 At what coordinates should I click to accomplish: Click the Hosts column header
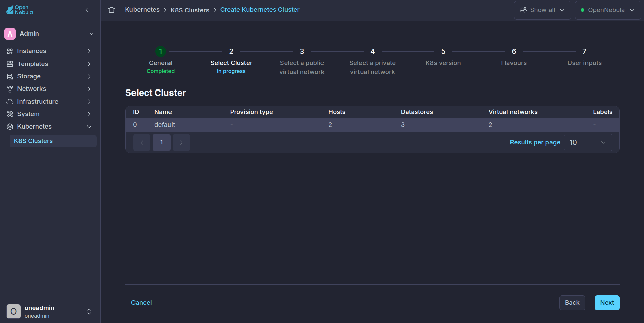tap(337, 112)
